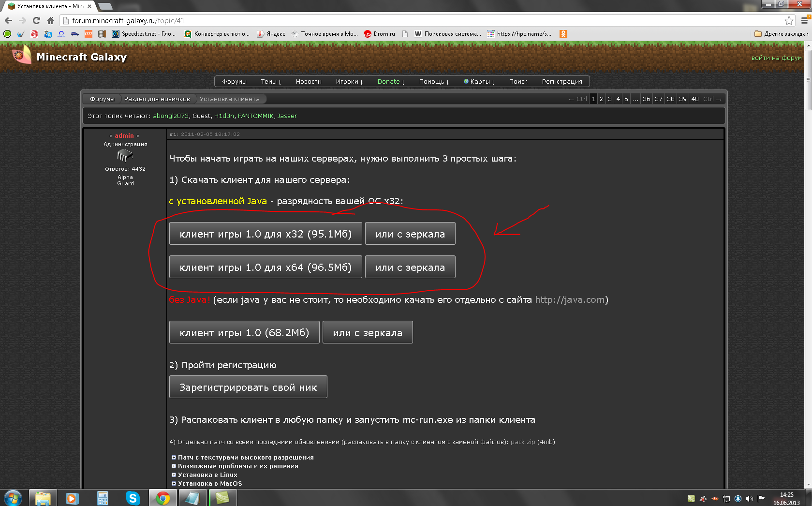Open user abonglz073 profile link
Screen dimensions: 812x506
[x=171, y=116]
